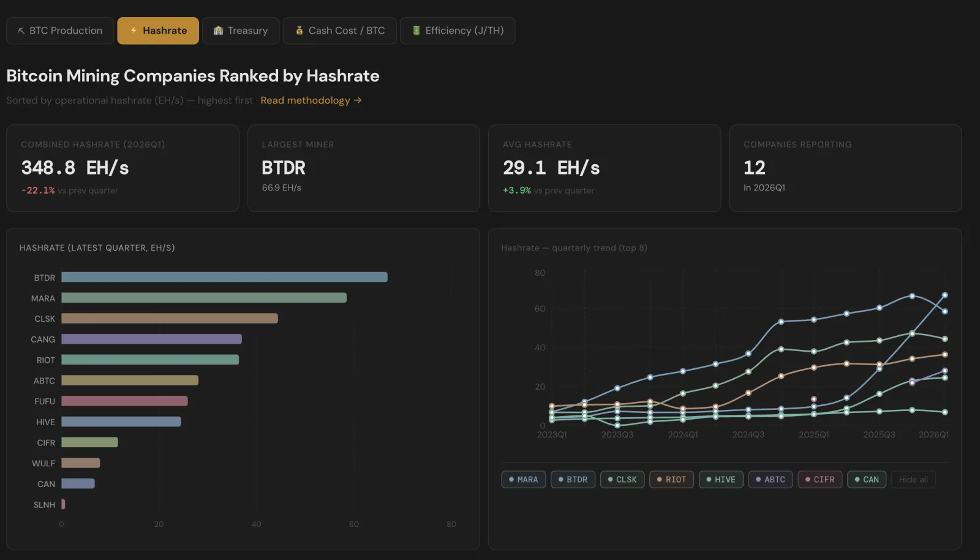Toggle CIFR series in trend legend
This screenshot has width=980, height=560.
(820, 480)
